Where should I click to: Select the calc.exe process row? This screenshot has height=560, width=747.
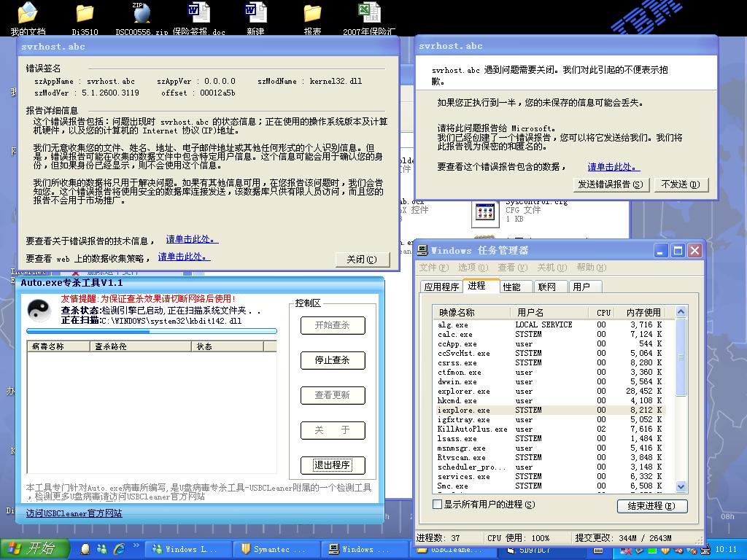click(550, 334)
